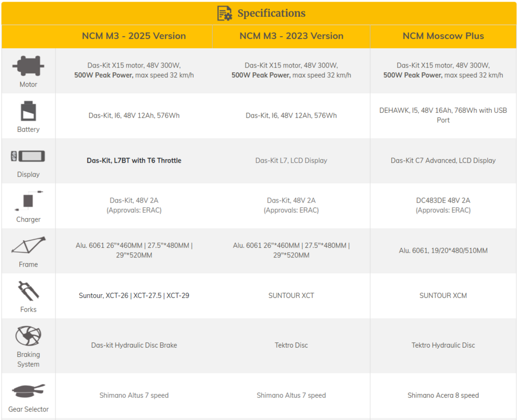Select the NCM M3 - 2023 Version header
The image size is (518, 420).
291,36
